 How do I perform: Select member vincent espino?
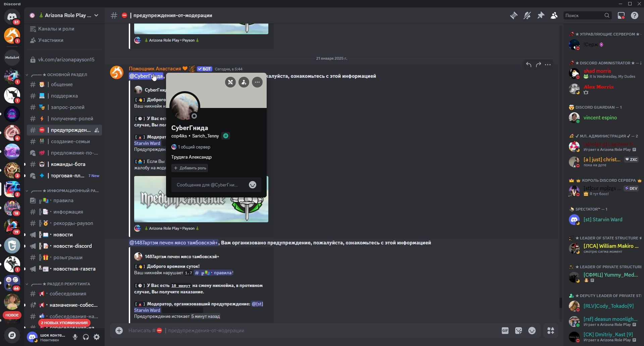pyautogui.click(x=604, y=118)
